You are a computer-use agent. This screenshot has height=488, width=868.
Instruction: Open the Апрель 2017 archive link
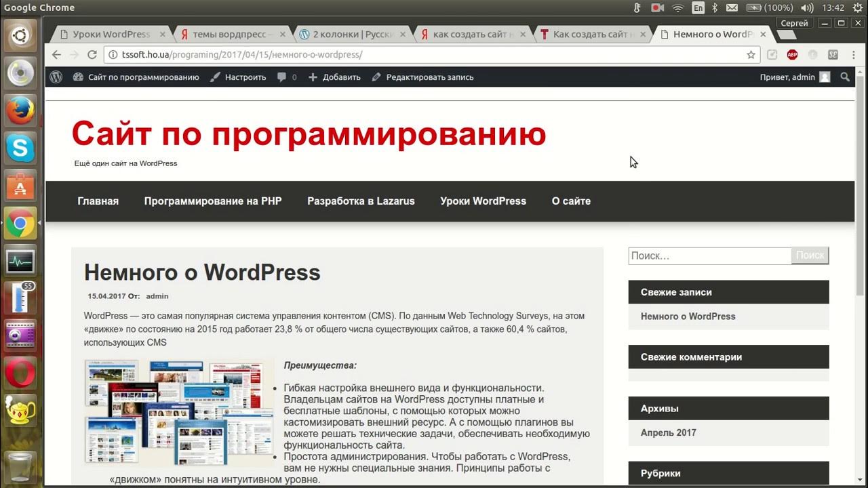[668, 432]
